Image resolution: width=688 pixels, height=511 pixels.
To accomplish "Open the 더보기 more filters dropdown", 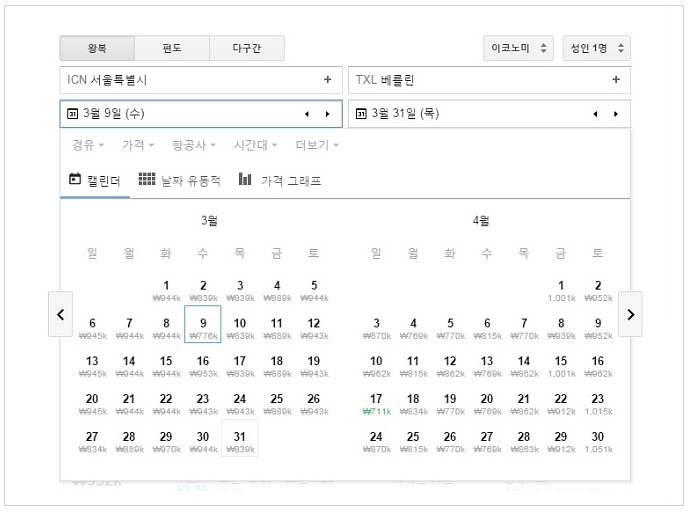I will (x=317, y=145).
